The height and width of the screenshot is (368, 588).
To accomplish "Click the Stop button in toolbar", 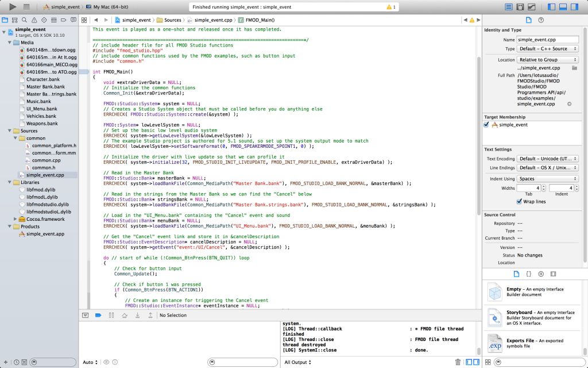I will tap(26, 7).
